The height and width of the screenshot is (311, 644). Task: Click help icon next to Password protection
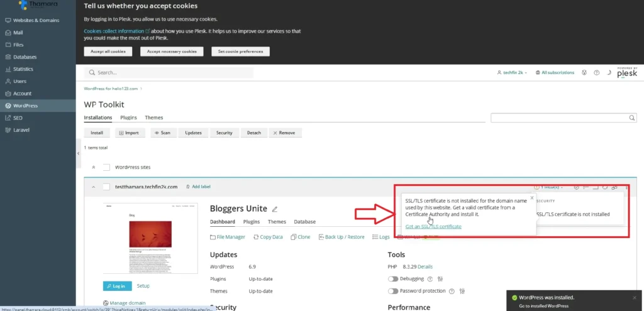pyautogui.click(x=452, y=292)
